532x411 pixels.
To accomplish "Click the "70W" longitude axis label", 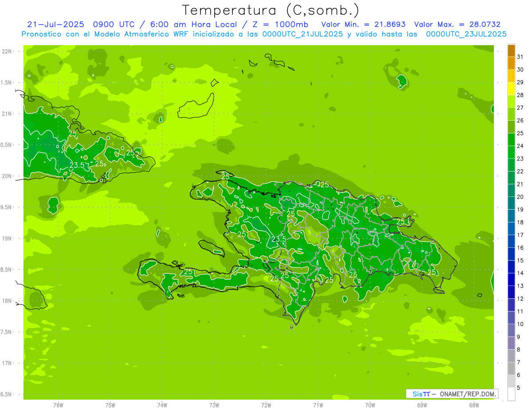I will (x=370, y=405).
